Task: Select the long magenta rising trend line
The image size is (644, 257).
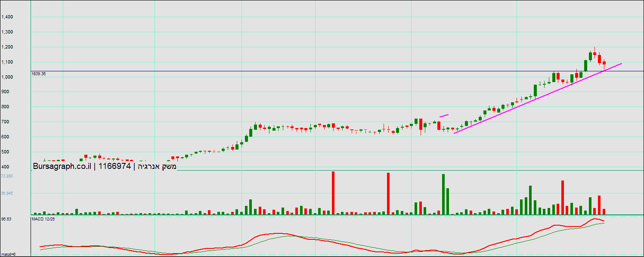Action: click(538, 98)
